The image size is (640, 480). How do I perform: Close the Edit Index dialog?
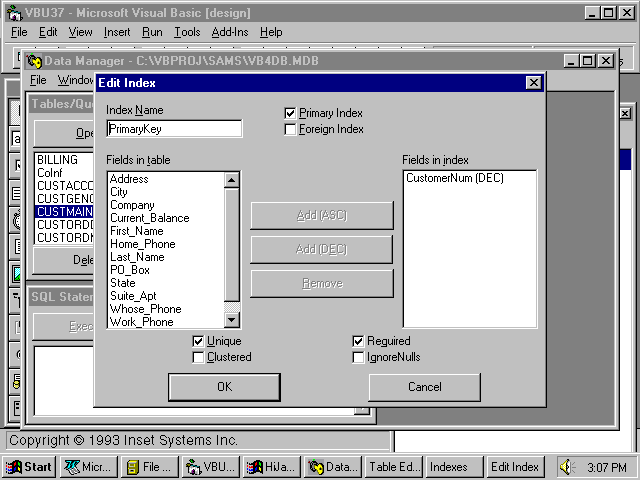[x=532, y=83]
